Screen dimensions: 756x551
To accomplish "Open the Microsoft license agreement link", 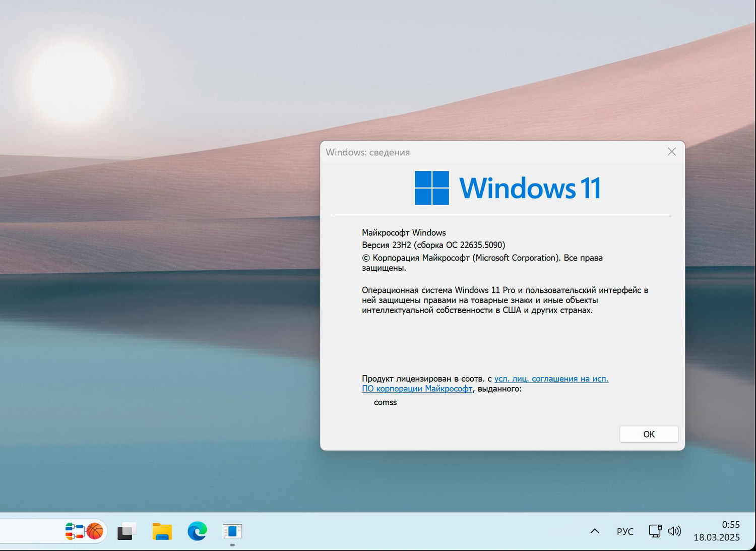I will coord(485,384).
